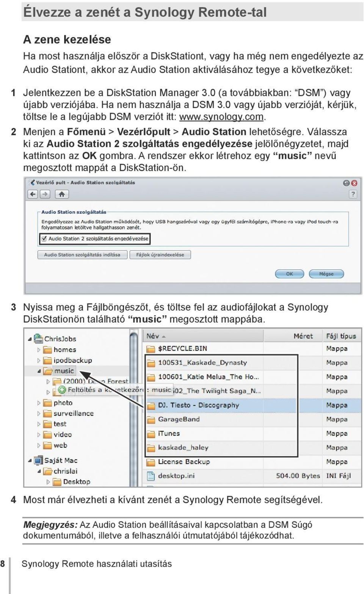Click the INI Fájl type cell
This screenshot has height=594, width=364.
(x=338, y=476)
